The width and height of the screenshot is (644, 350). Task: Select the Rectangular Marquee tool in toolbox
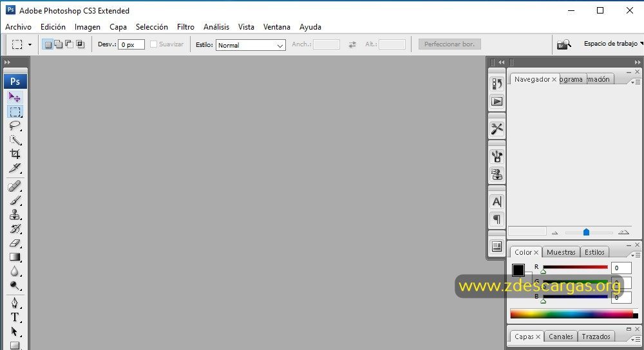pos(15,111)
